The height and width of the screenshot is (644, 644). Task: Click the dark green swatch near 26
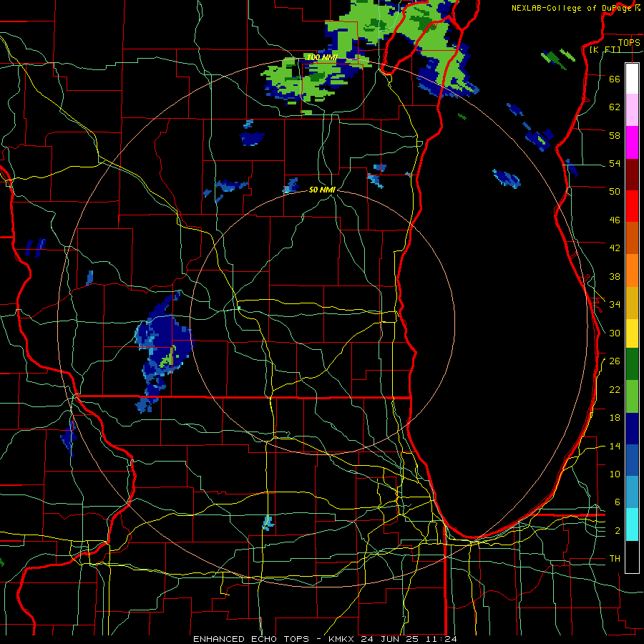[632, 364]
